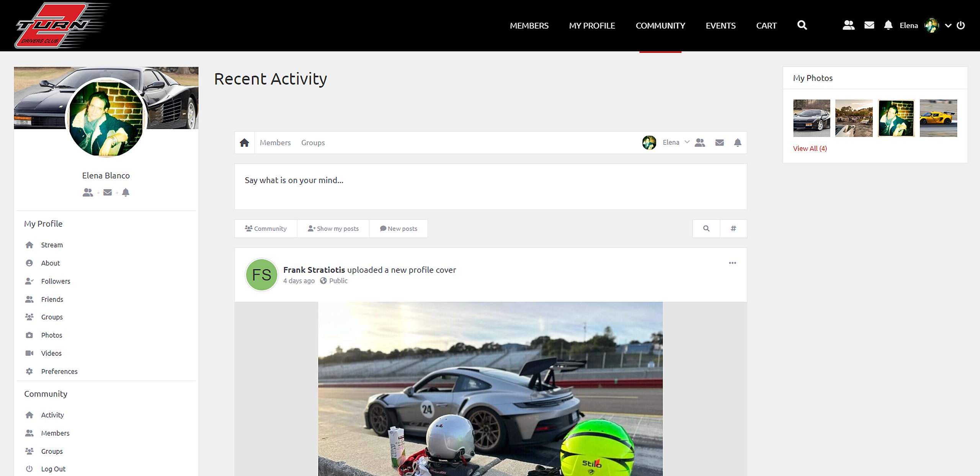This screenshot has height=476, width=980.
Task: Open MY PROFILE in top navigation
Action: coord(592,26)
